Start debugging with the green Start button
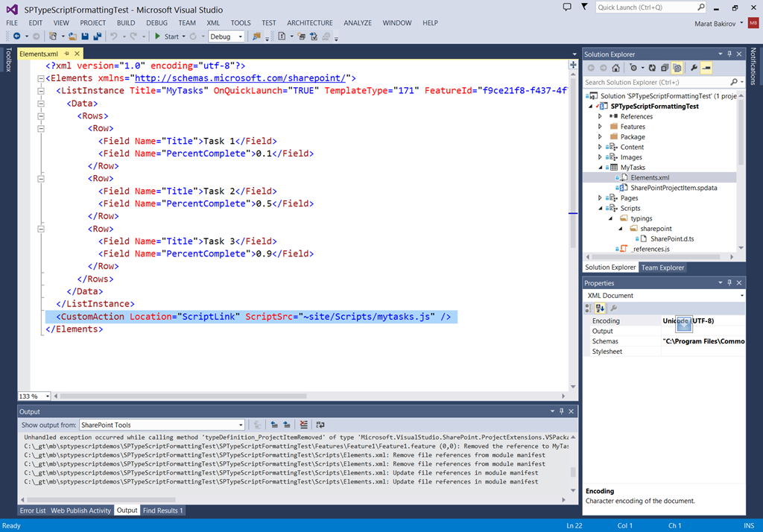This screenshot has height=532, width=763. (x=166, y=37)
